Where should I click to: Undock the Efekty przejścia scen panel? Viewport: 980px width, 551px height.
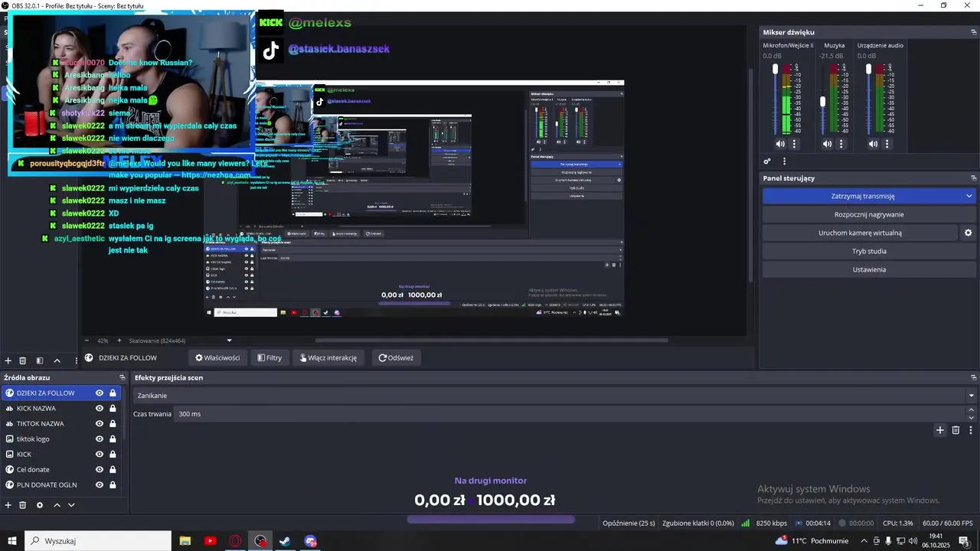pyautogui.click(x=974, y=377)
